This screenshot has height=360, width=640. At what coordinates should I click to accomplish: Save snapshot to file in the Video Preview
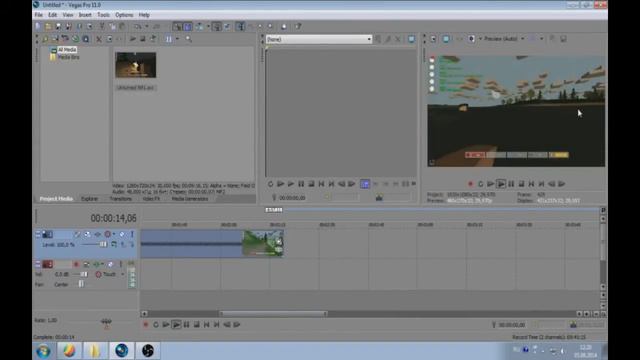point(563,39)
